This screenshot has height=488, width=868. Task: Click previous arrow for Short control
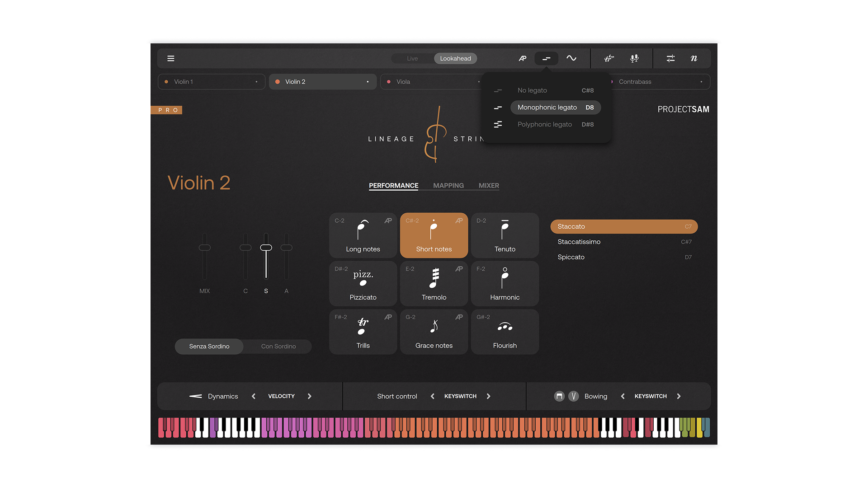433,396
